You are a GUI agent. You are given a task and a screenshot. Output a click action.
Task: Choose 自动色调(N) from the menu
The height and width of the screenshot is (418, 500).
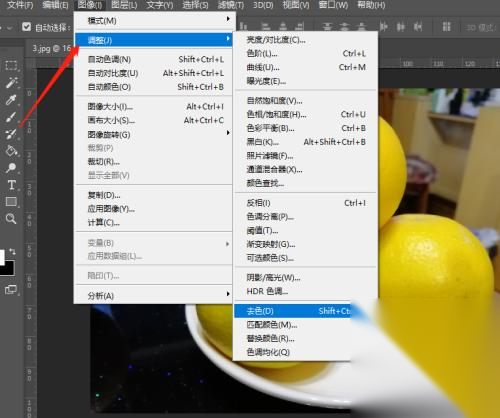pyautogui.click(x=154, y=59)
